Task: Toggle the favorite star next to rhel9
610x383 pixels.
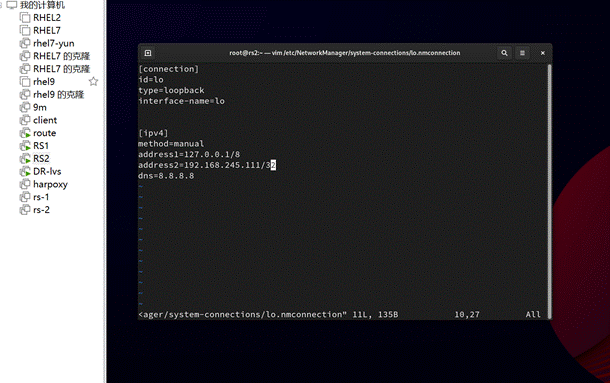Action: pos(93,81)
